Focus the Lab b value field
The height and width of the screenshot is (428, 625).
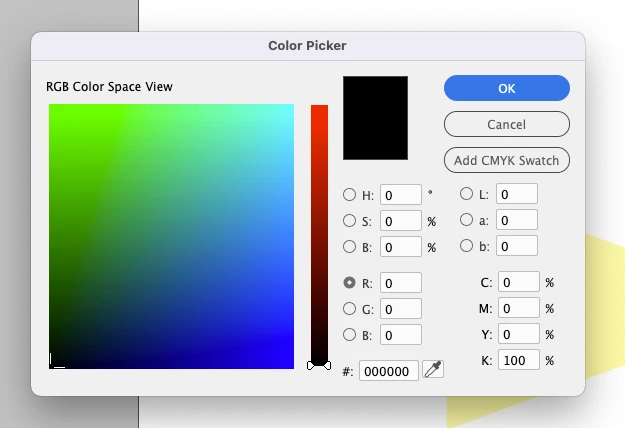(517, 246)
